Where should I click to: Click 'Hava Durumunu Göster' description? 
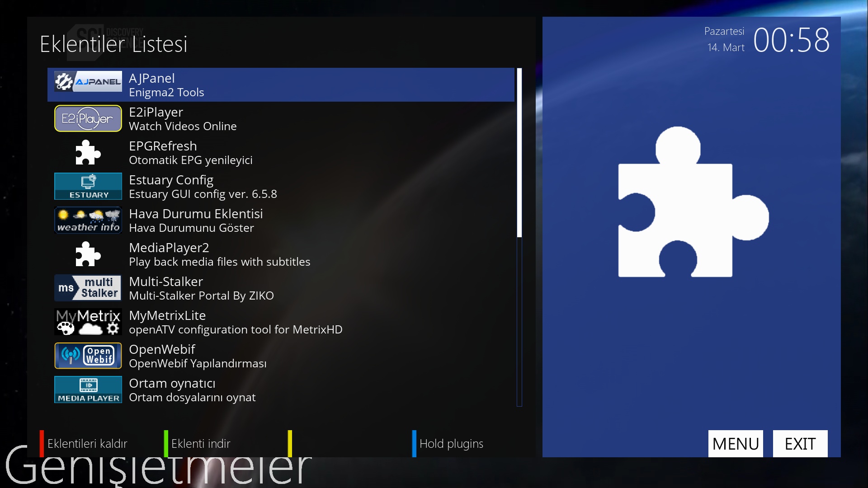[x=191, y=228]
